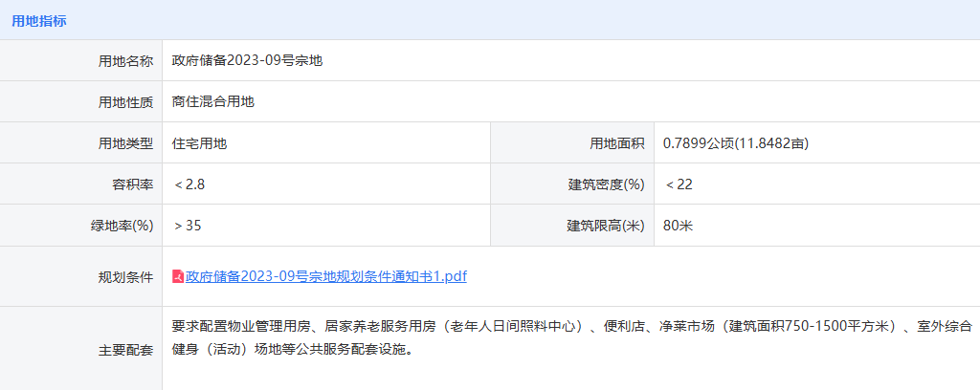Select the 容积率 label cell
This screenshot has height=390, width=980.
point(132,184)
